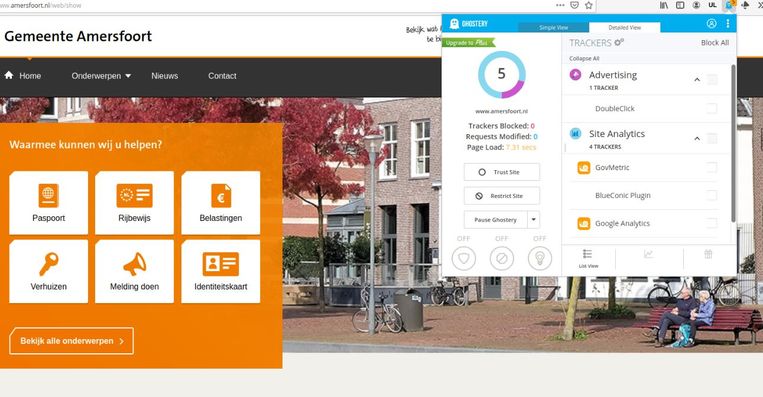Open Firefox library icon

pyautogui.click(x=664, y=5)
